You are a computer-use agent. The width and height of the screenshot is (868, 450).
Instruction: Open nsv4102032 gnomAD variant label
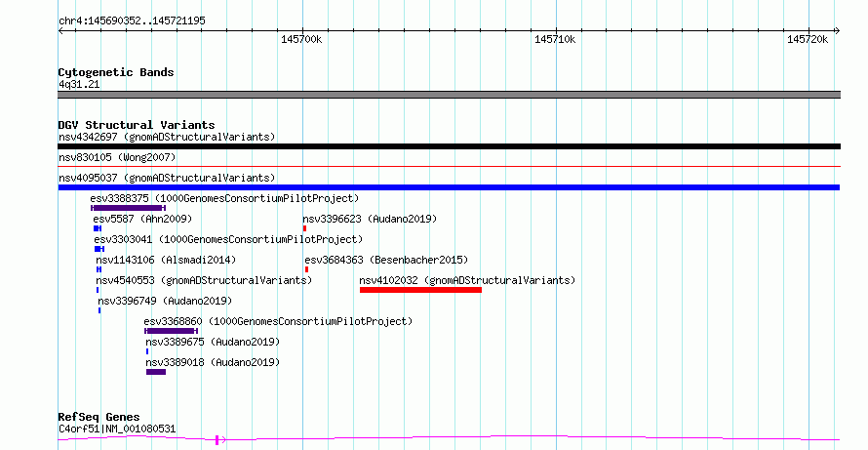467,280
